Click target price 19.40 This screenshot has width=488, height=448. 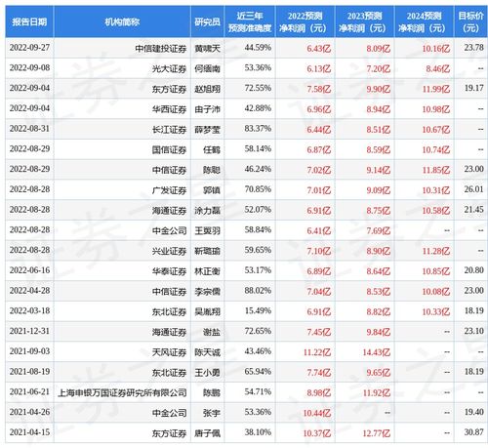(x=473, y=412)
